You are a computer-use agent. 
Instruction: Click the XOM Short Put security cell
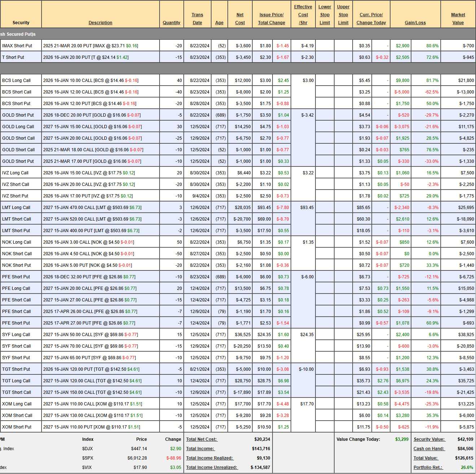click(x=17, y=427)
